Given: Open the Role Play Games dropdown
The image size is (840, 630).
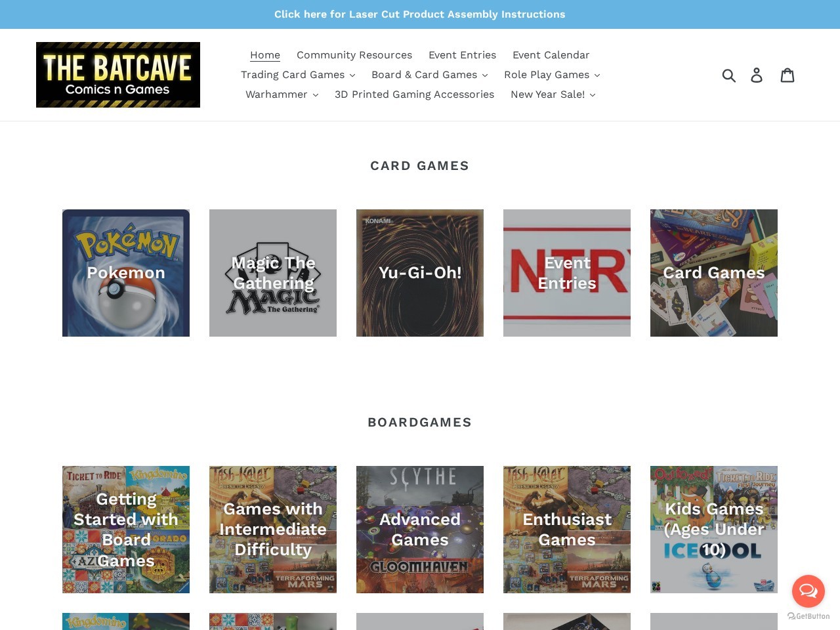Looking at the screenshot, I should tap(552, 74).
